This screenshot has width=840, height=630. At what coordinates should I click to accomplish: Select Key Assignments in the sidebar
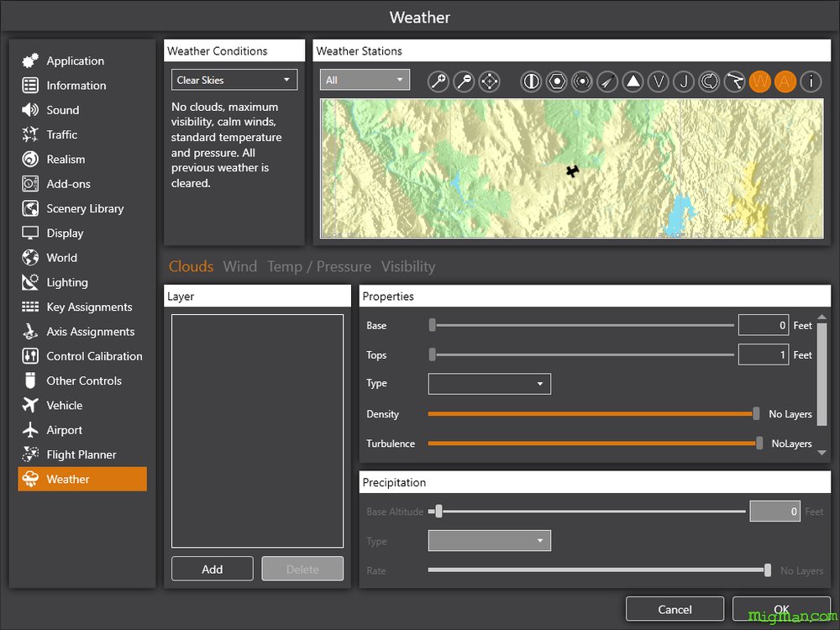click(83, 307)
